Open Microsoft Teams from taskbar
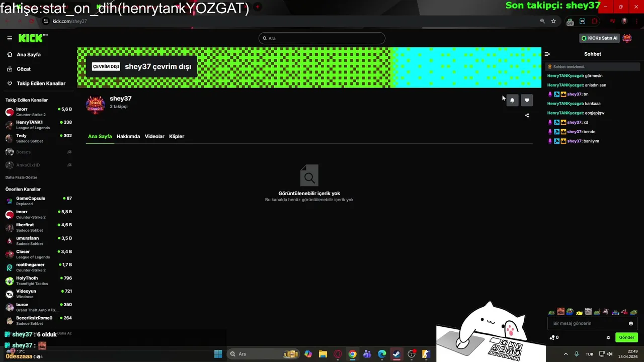This screenshot has height=362, width=644. point(367,354)
